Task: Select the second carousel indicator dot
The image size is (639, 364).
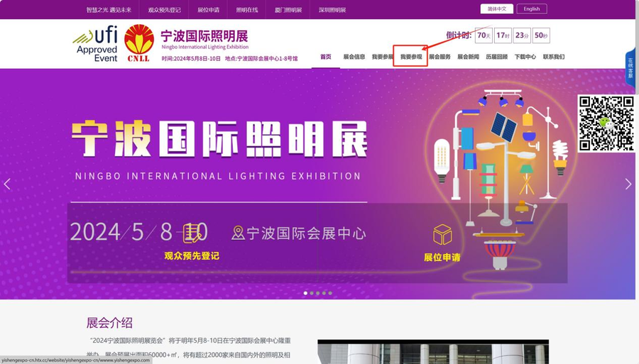Action: [312, 293]
